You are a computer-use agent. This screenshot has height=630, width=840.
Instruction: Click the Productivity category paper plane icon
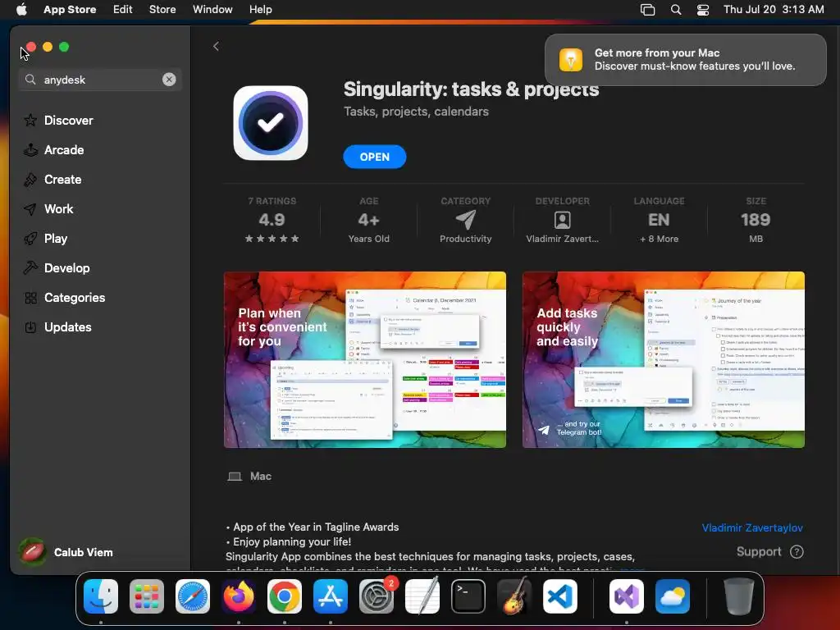point(466,219)
